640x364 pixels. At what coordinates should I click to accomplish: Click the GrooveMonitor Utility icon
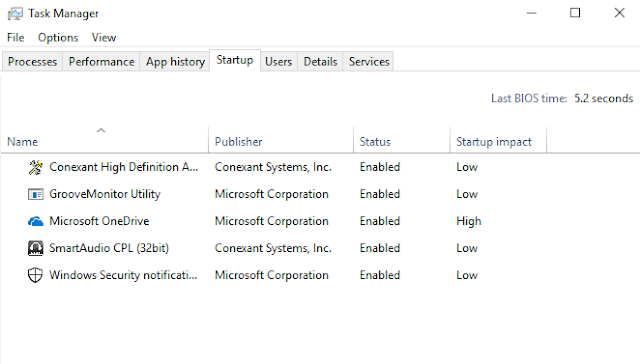[x=36, y=194]
